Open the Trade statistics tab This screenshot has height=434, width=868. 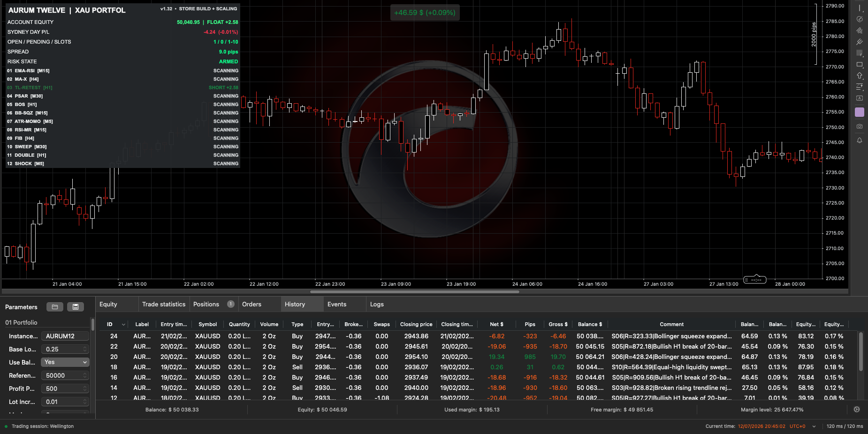164,304
